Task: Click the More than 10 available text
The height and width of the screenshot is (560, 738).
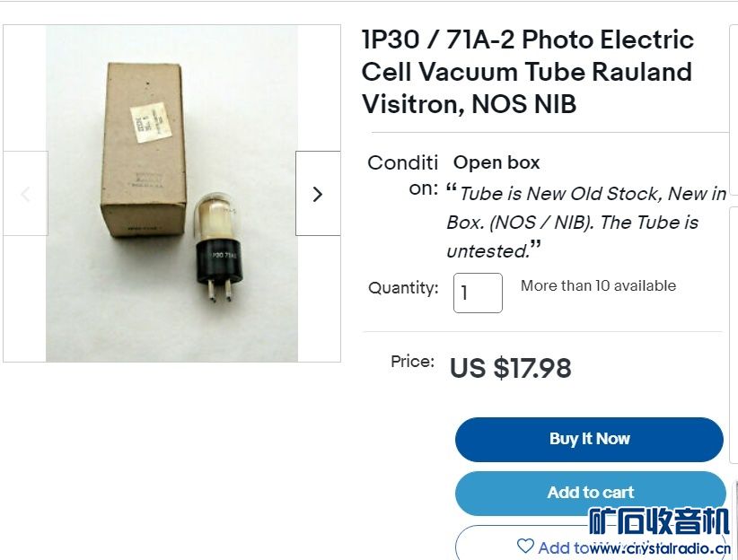Action: tap(598, 285)
